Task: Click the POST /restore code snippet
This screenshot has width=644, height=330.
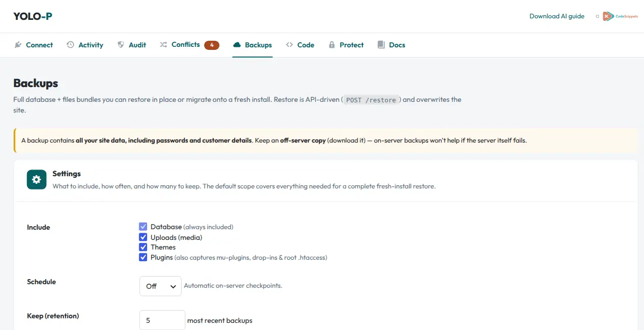Action: [371, 100]
